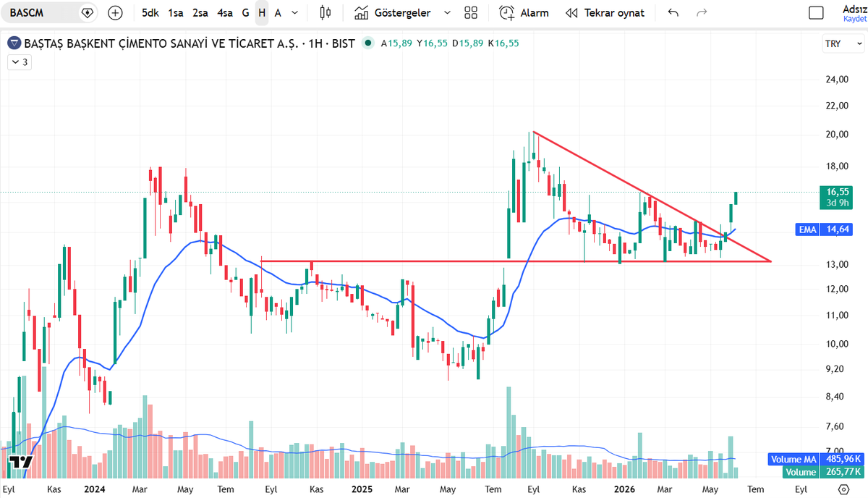This screenshot has height=498, width=868.
Task: Open Göstergeler indicators menu
Action: (393, 13)
